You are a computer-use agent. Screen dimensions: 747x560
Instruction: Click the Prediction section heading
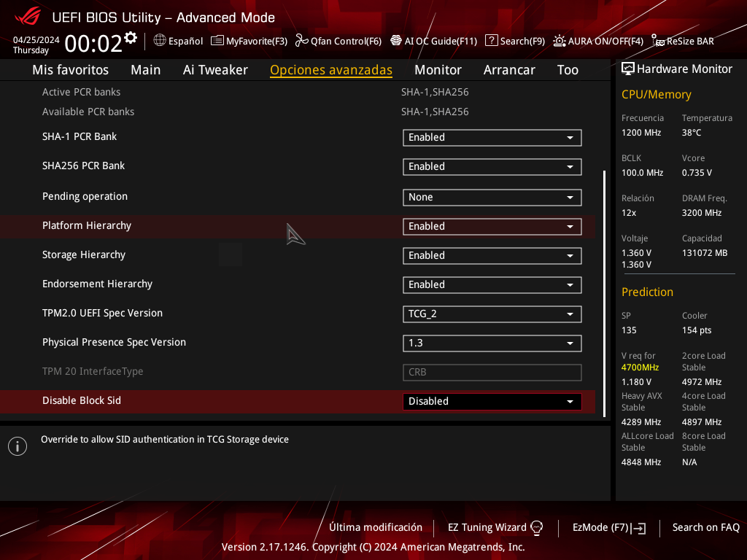click(647, 292)
